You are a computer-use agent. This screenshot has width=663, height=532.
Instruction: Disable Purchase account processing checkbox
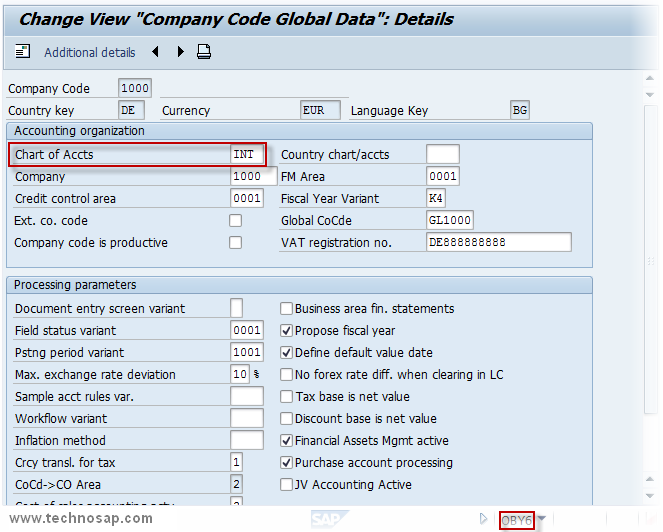tap(287, 463)
